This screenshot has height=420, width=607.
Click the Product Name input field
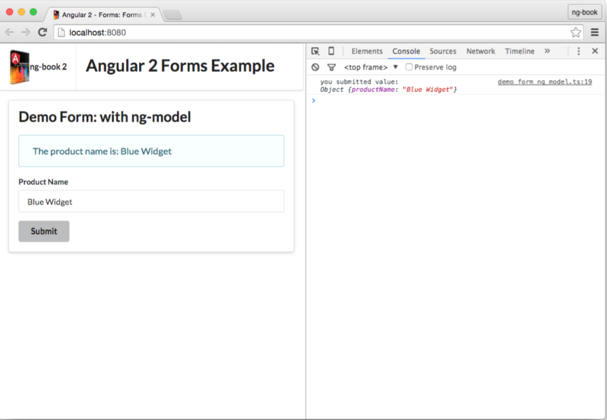tap(151, 201)
